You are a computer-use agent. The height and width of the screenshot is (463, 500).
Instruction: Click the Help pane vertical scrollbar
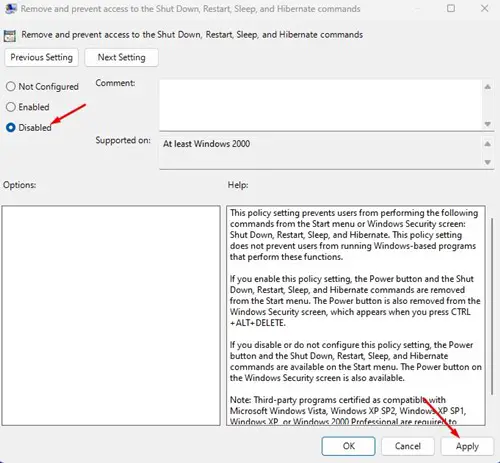[492, 306]
